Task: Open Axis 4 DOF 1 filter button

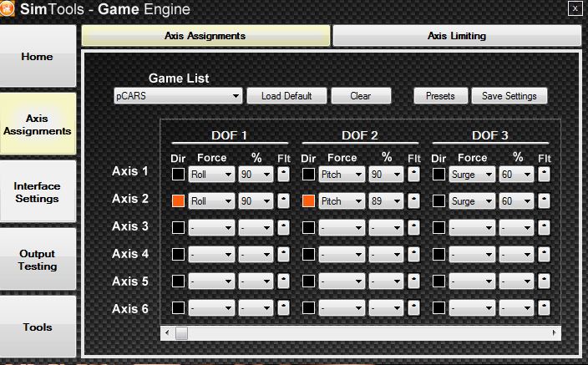Action: click(283, 255)
